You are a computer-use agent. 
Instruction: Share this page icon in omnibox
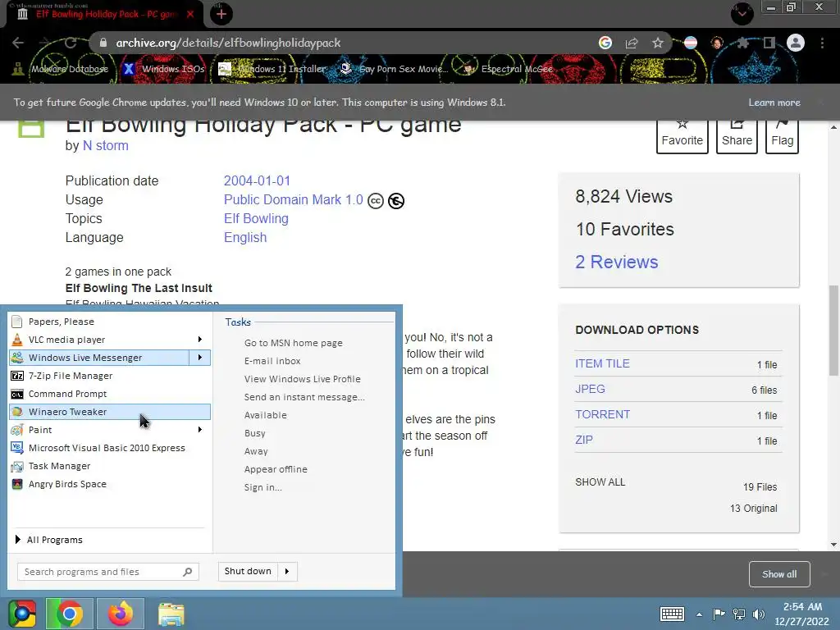[632, 43]
